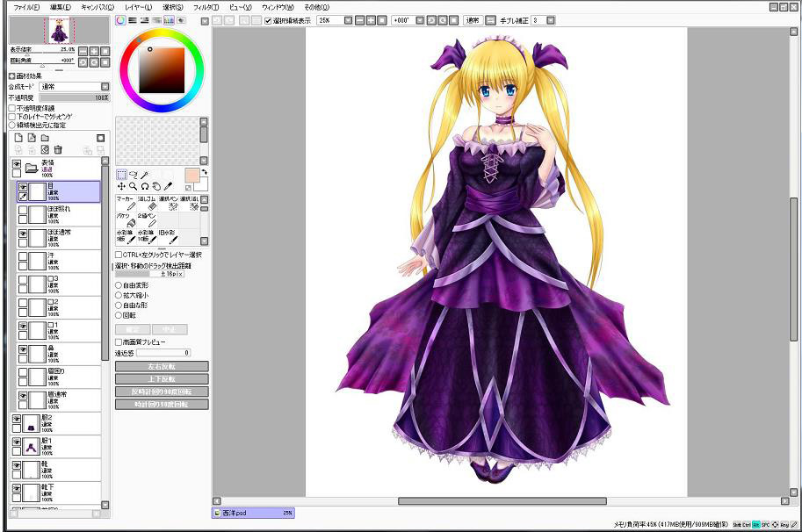Hide the 服2 layer
Viewport: 802px width, 532px height.
17,420
